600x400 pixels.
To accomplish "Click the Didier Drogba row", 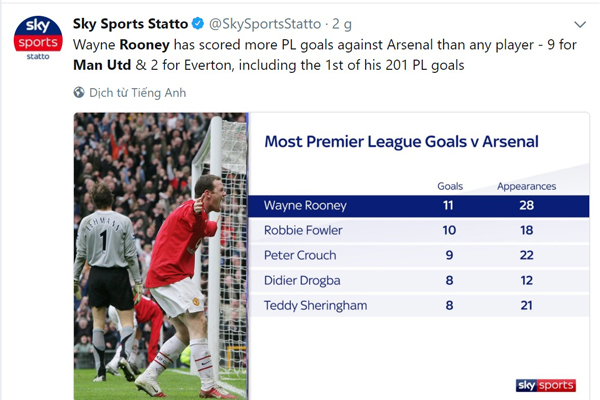I will [x=419, y=281].
